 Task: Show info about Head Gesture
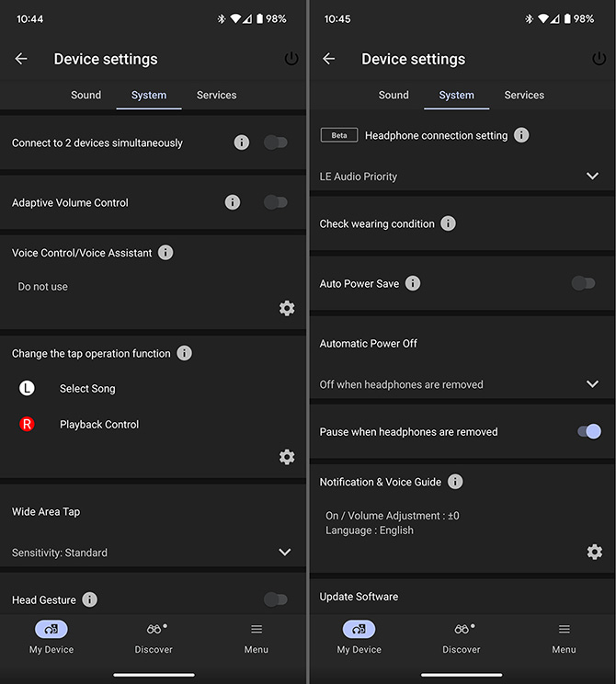coord(90,599)
